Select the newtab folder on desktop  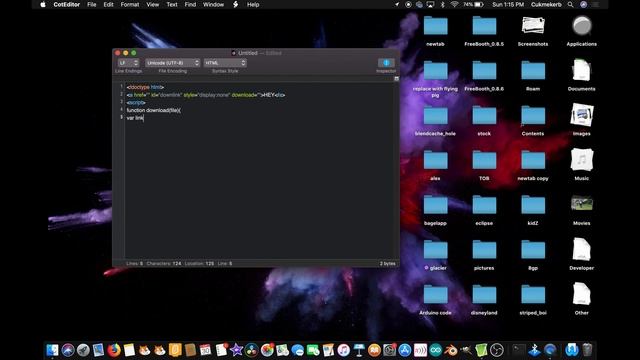click(x=435, y=31)
